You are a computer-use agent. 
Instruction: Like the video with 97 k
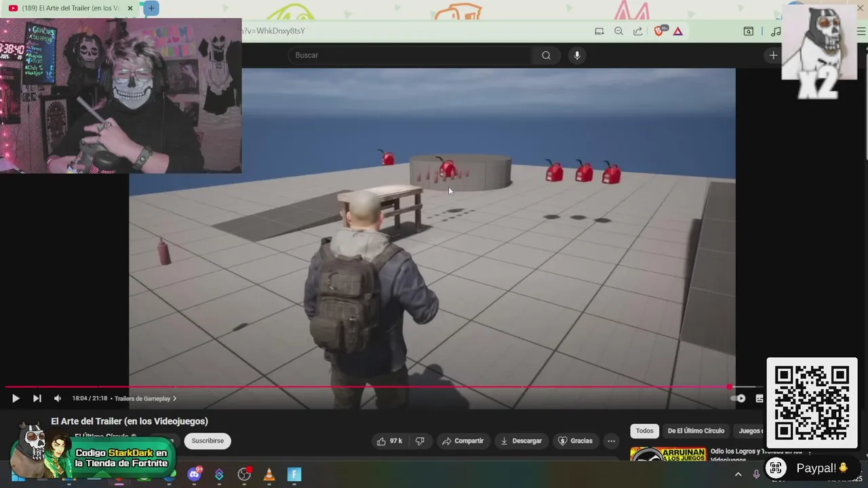(389, 441)
